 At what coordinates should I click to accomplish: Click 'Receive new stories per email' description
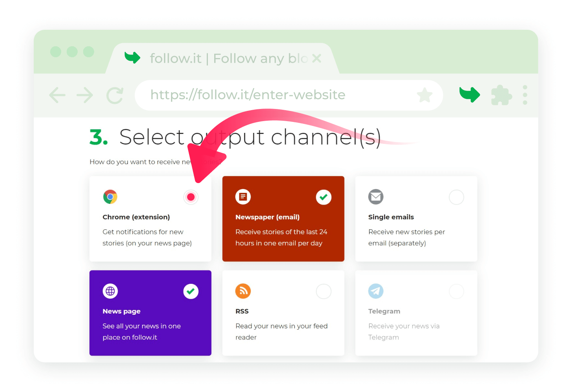click(x=406, y=238)
